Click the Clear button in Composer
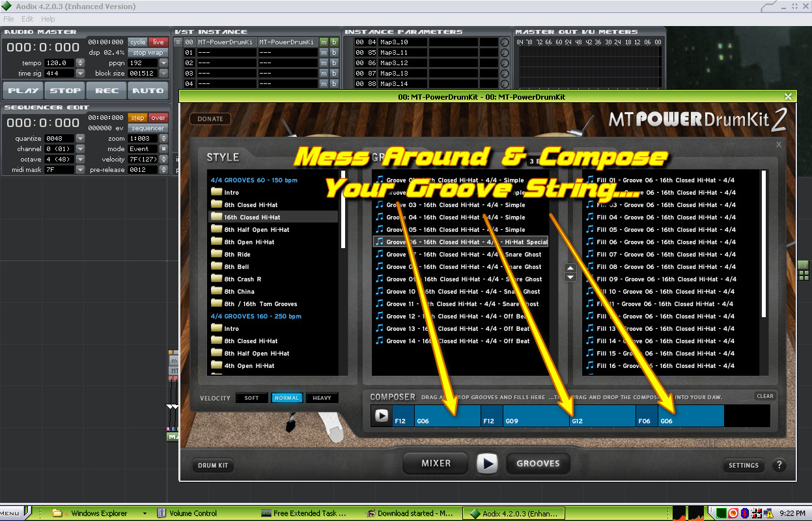812x521 pixels. click(765, 396)
